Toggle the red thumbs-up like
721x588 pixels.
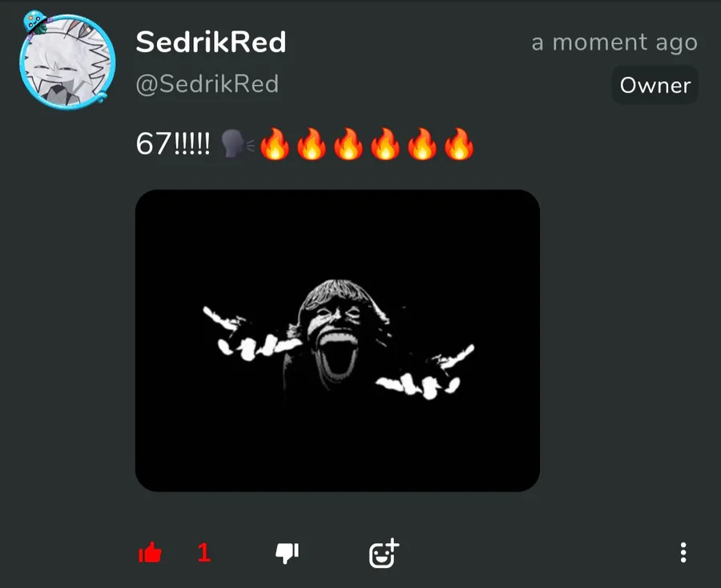pyautogui.click(x=151, y=553)
